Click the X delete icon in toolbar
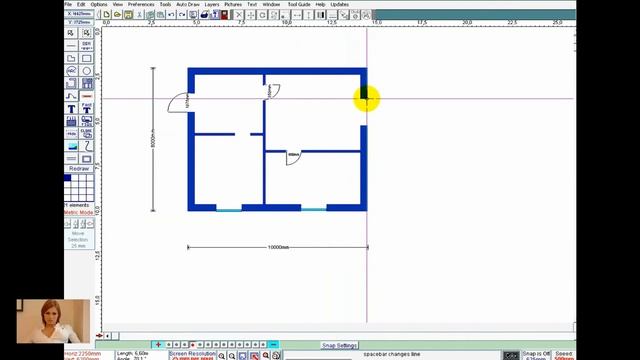 (239, 15)
